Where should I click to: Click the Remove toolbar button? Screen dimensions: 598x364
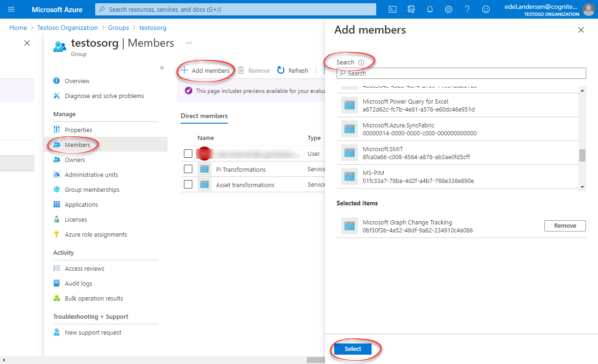pyautogui.click(x=254, y=70)
